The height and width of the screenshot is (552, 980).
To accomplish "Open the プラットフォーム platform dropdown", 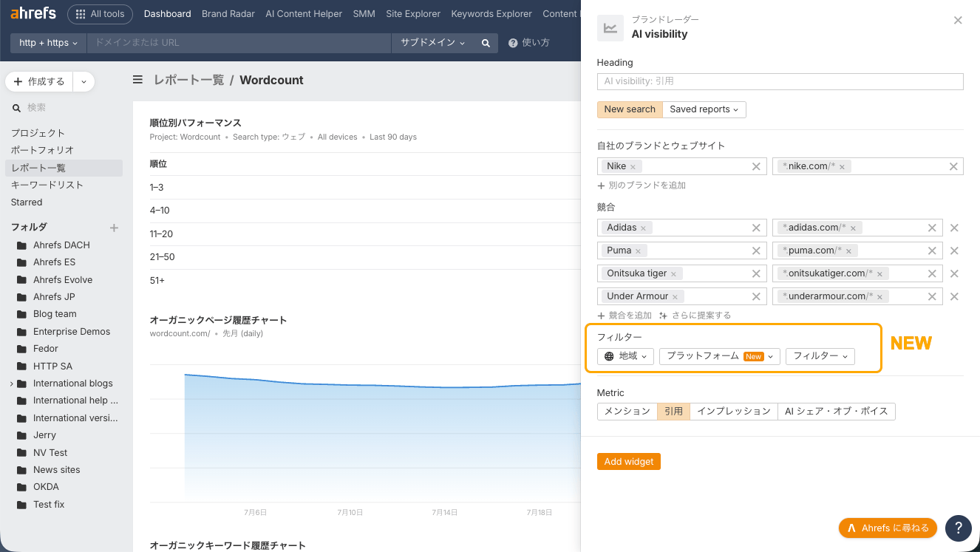I will (720, 356).
